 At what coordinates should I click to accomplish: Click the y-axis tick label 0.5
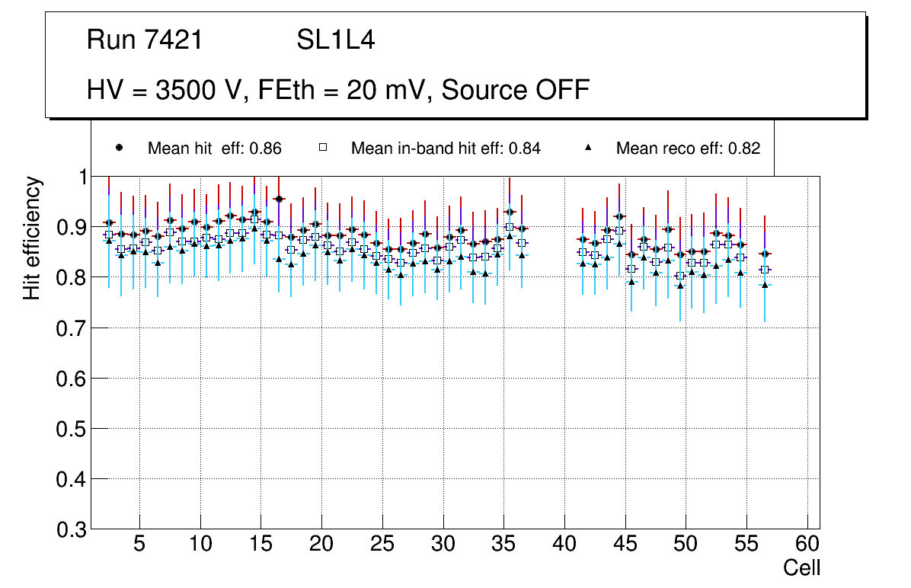pyautogui.click(x=69, y=429)
